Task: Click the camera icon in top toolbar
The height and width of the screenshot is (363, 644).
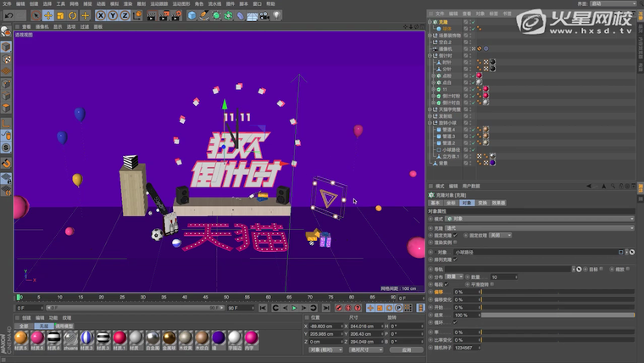Action: point(260,15)
